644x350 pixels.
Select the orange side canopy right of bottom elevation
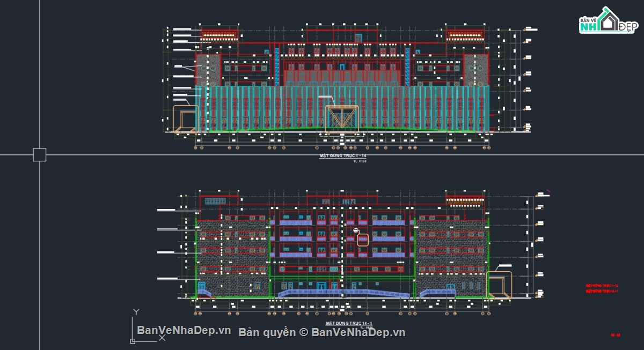click(x=499, y=285)
